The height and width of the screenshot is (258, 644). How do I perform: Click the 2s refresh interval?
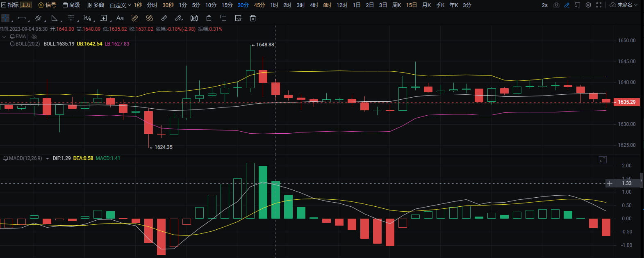click(x=544, y=5)
